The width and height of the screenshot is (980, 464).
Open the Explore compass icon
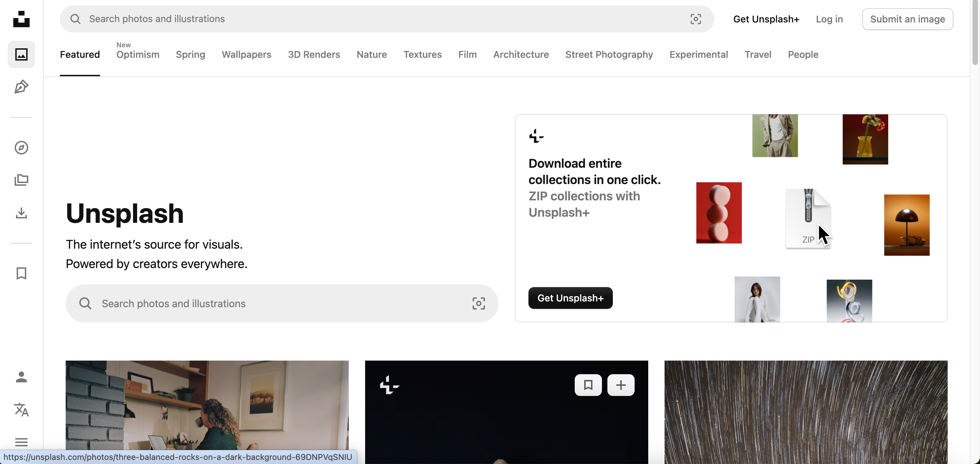pyautogui.click(x=21, y=148)
